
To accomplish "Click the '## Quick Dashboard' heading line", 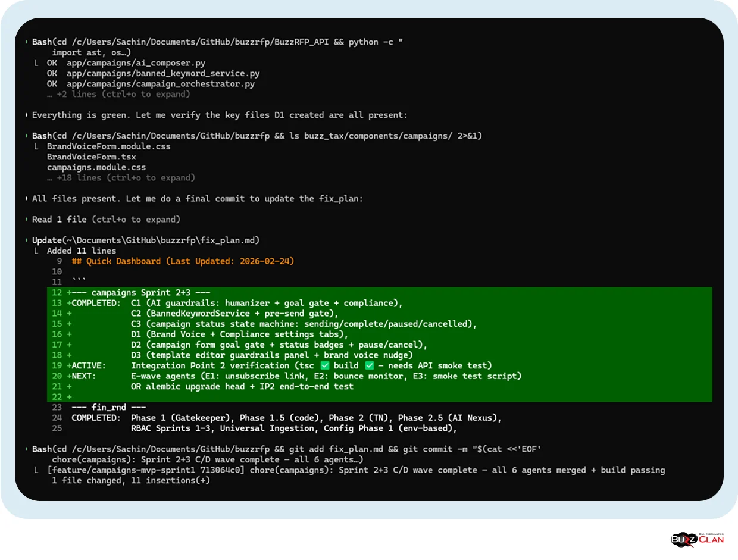I will (183, 261).
